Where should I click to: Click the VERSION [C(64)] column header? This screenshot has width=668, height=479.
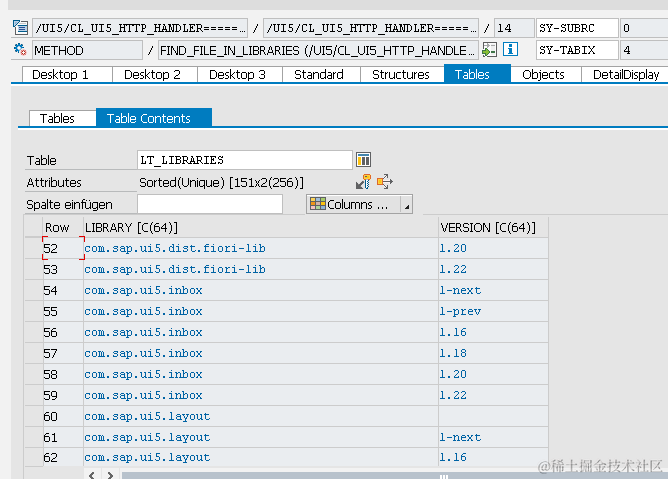pos(493,227)
